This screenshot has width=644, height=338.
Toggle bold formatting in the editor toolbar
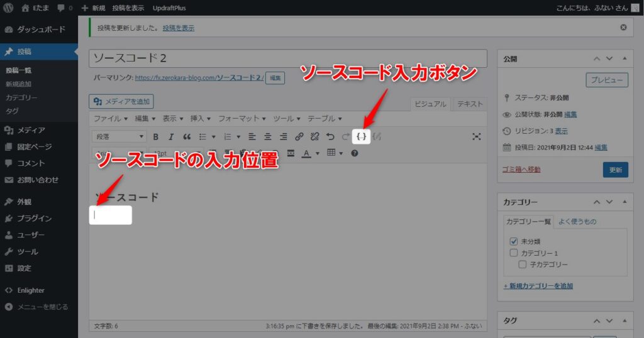tap(156, 136)
